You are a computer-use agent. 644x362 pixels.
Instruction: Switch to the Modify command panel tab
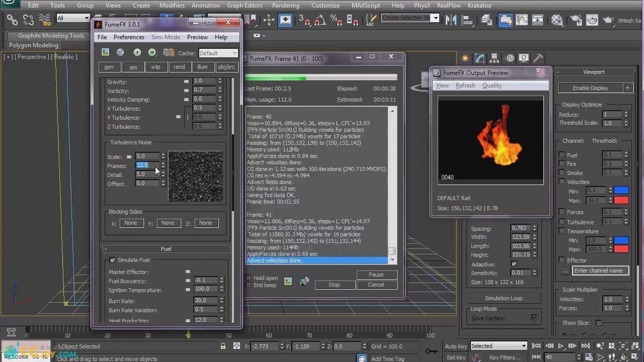(480, 58)
